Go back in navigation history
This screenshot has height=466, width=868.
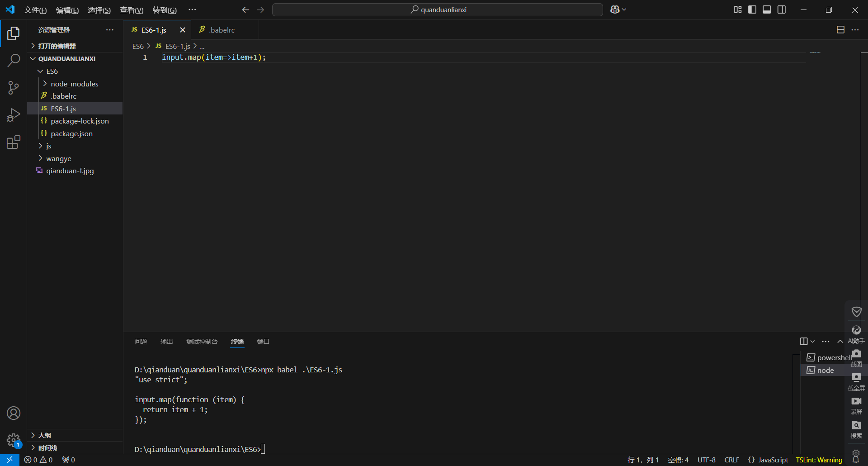[245, 10]
